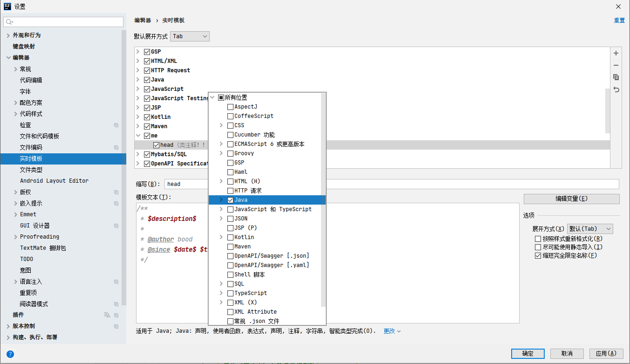Expand 外观和行为 in settings tree

pos(8,35)
